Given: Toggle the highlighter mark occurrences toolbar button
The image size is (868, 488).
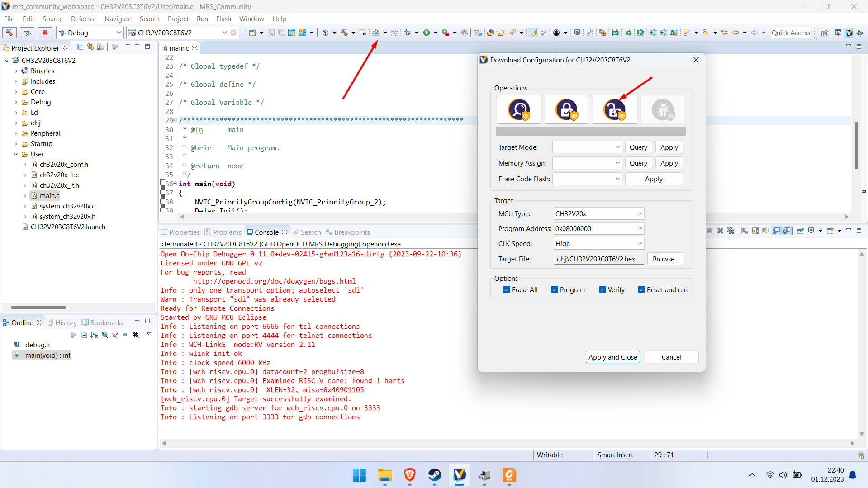Looking at the screenshot, I should coord(533,33).
